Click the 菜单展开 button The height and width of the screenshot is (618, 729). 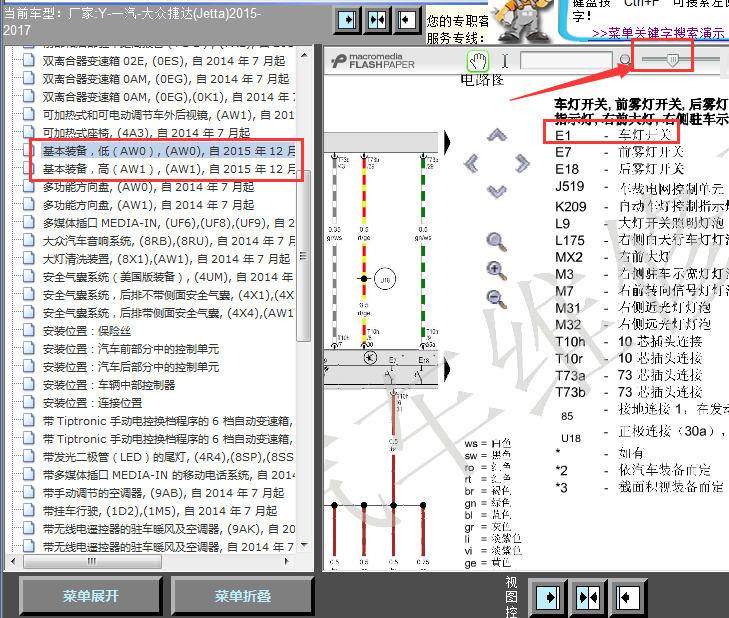(x=91, y=596)
